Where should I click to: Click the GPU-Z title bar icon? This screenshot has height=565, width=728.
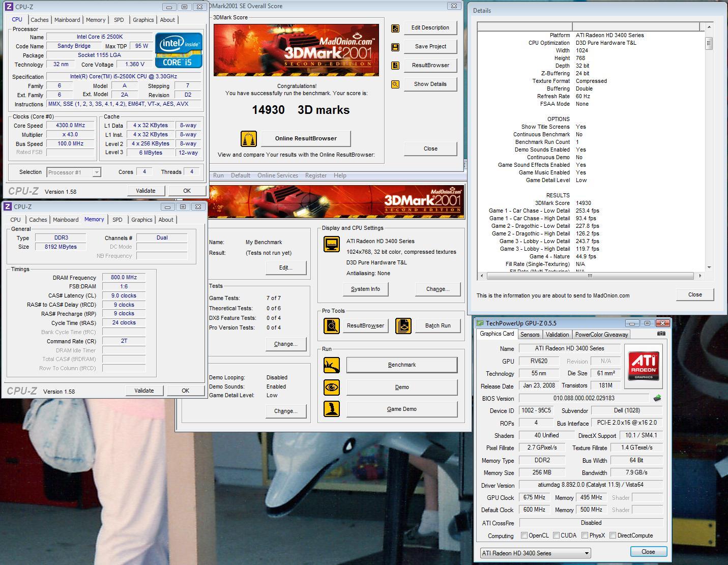pyautogui.click(x=480, y=323)
